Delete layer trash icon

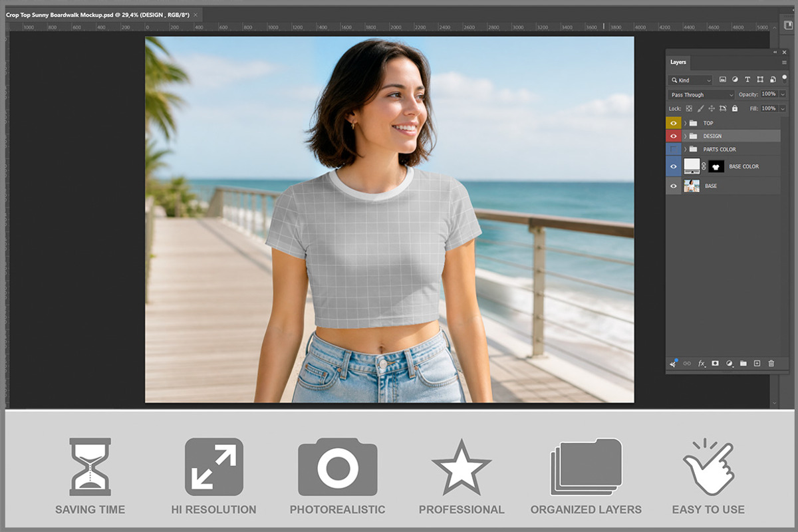click(x=771, y=363)
